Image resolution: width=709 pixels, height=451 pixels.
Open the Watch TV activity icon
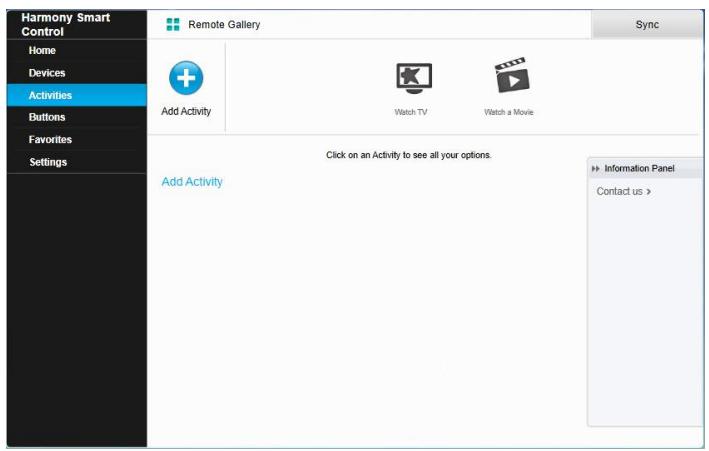[x=414, y=78]
